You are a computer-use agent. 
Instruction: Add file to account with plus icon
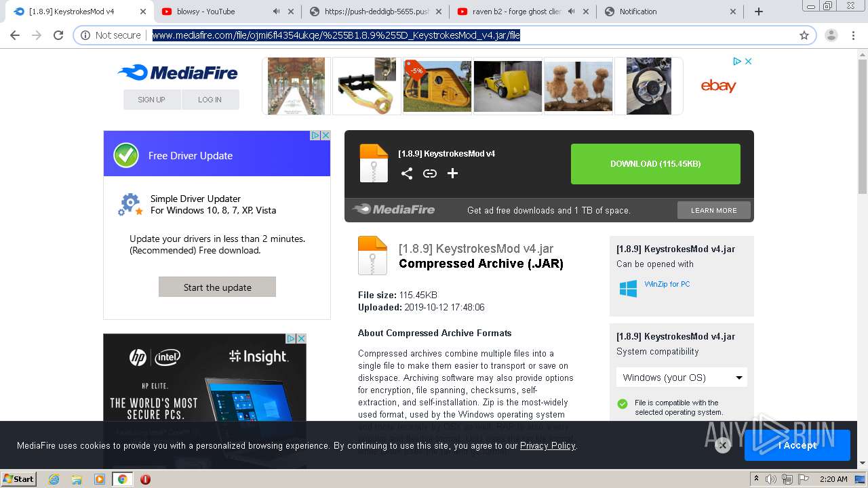(453, 174)
